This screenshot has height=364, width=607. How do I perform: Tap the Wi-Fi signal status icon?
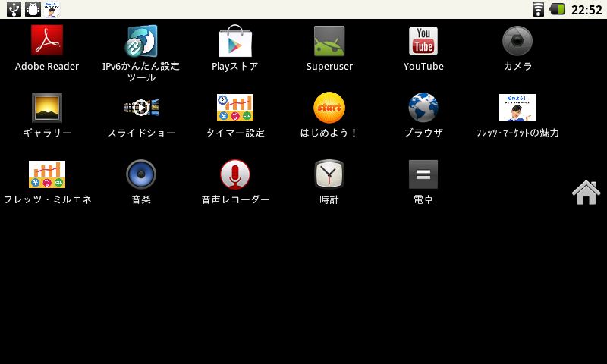[538, 9]
